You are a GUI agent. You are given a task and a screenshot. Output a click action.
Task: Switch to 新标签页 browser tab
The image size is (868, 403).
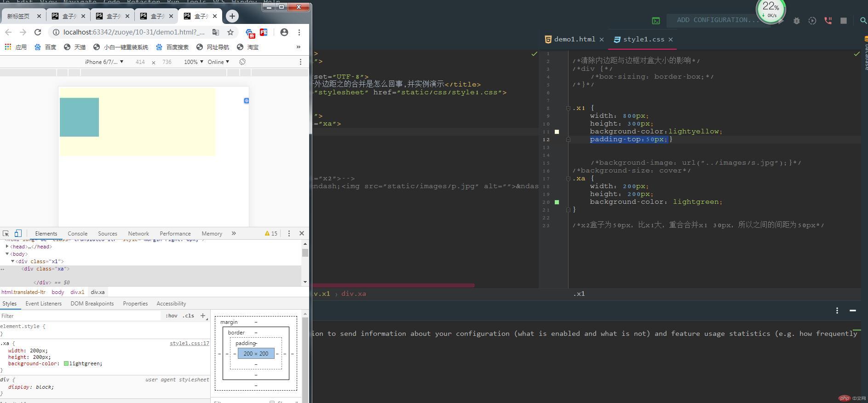tap(18, 16)
